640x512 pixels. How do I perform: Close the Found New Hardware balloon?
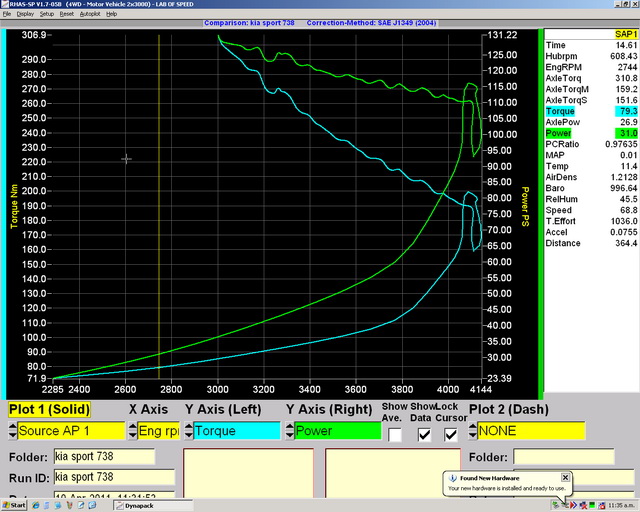tap(565, 477)
